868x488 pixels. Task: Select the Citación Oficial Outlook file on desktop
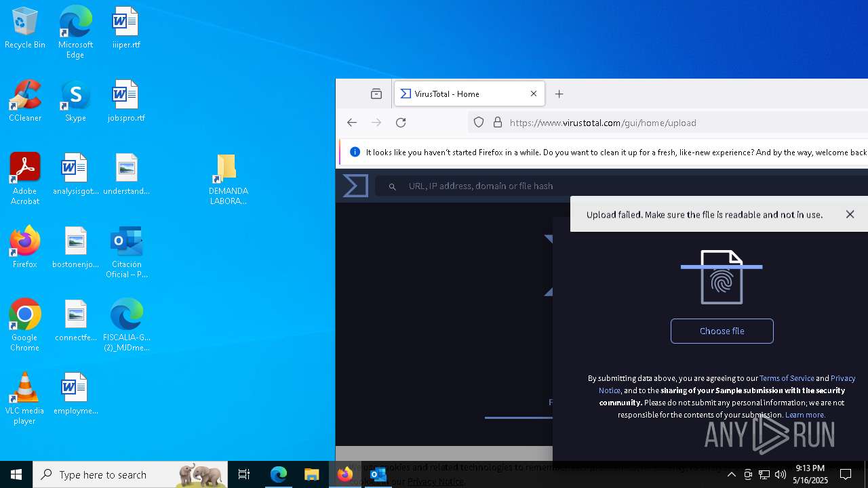point(126,252)
